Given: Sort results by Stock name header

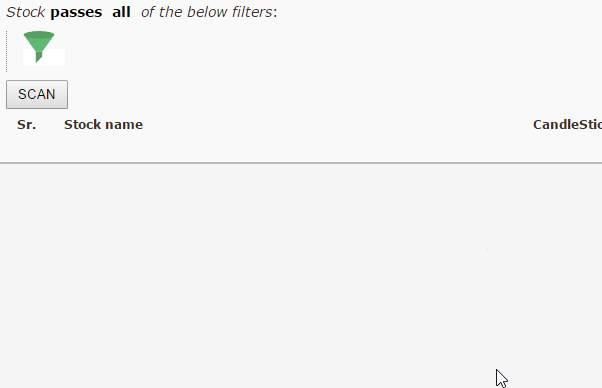Looking at the screenshot, I should point(103,125).
